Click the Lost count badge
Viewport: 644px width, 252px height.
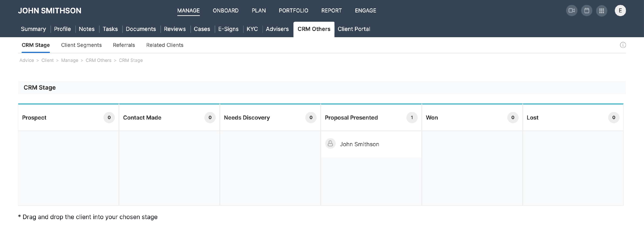pos(614,117)
